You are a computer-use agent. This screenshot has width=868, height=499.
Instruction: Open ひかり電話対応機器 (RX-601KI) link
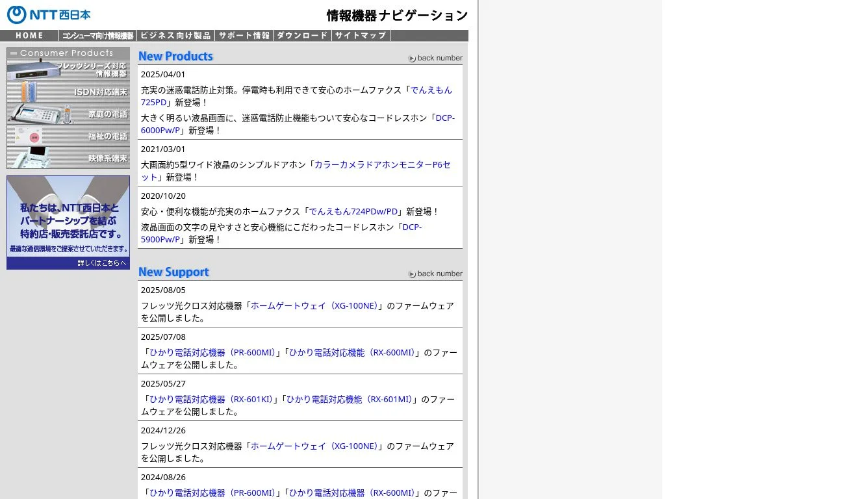[211, 399]
